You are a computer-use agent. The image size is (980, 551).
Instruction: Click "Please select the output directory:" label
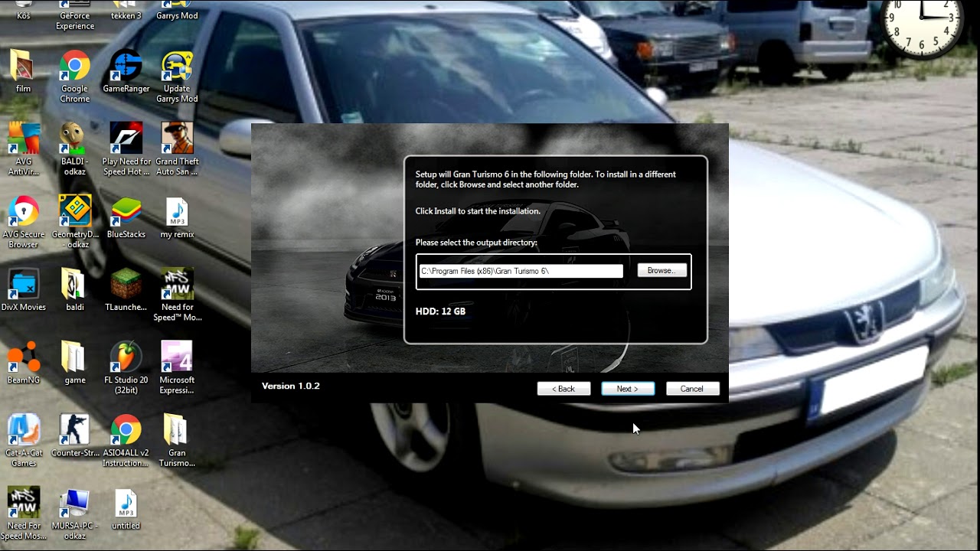[476, 243]
